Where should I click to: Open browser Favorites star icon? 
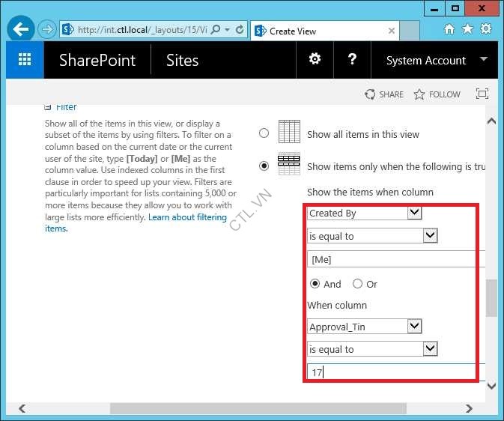467,30
